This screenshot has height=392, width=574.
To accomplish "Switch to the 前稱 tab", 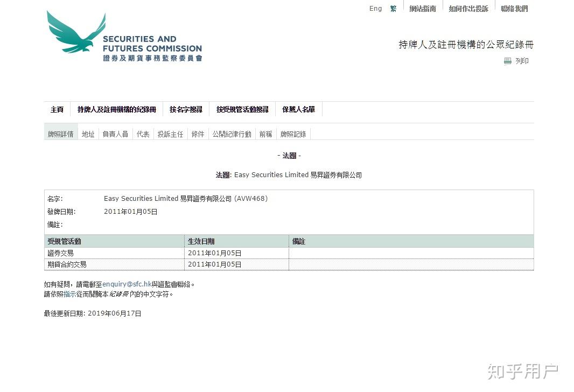I will tap(266, 134).
